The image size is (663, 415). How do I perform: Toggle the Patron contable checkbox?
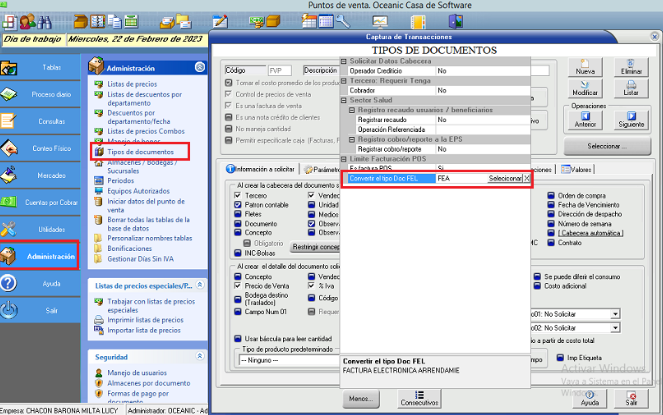(x=238, y=204)
